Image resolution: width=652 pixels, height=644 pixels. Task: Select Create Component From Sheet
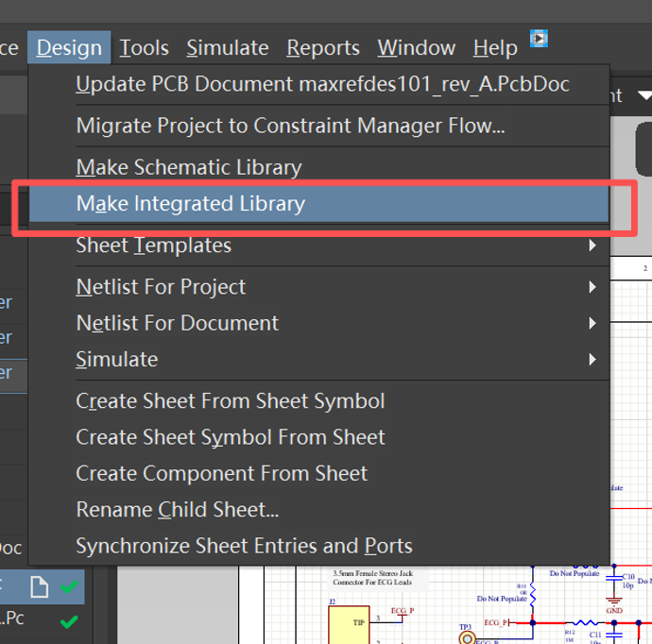(318, 474)
